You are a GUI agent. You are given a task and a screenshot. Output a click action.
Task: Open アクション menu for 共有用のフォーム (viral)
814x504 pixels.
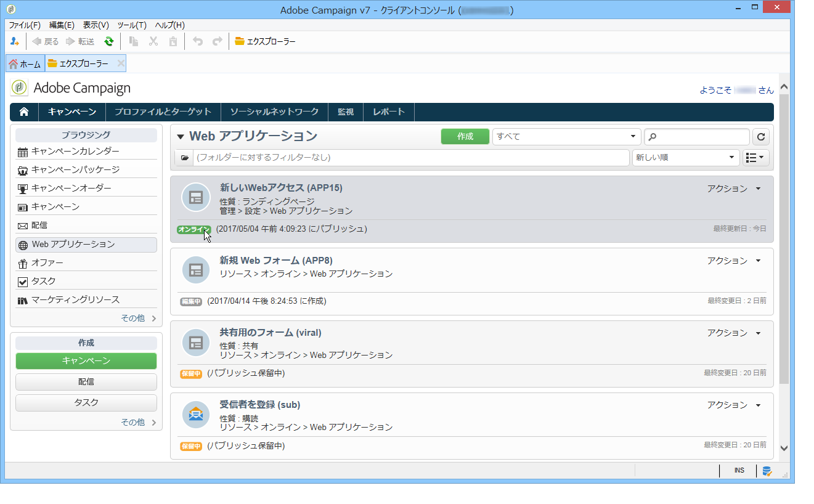(x=735, y=333)
